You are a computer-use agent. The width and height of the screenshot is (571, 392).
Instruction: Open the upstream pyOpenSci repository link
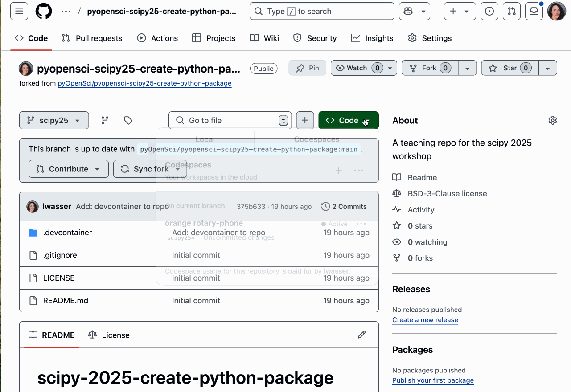tap(144, 83)
